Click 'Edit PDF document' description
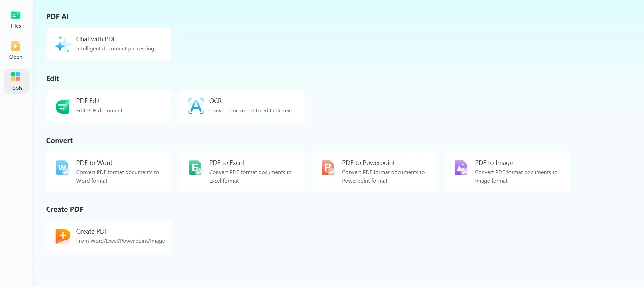 point(99,111)
